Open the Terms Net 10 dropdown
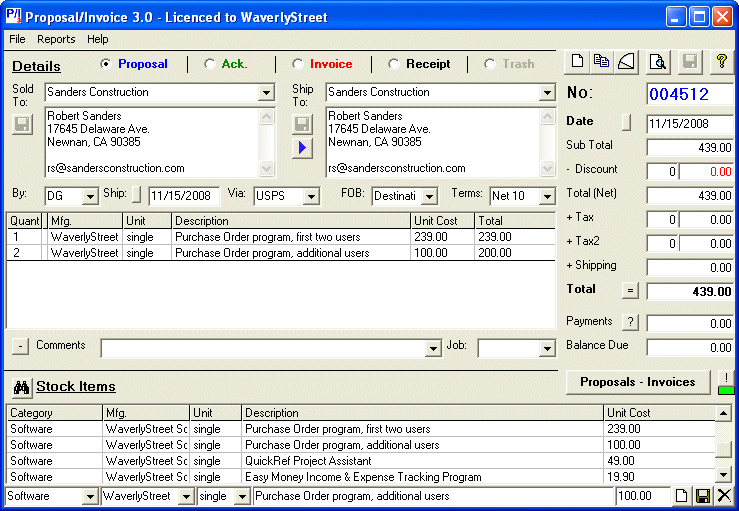 547,196
